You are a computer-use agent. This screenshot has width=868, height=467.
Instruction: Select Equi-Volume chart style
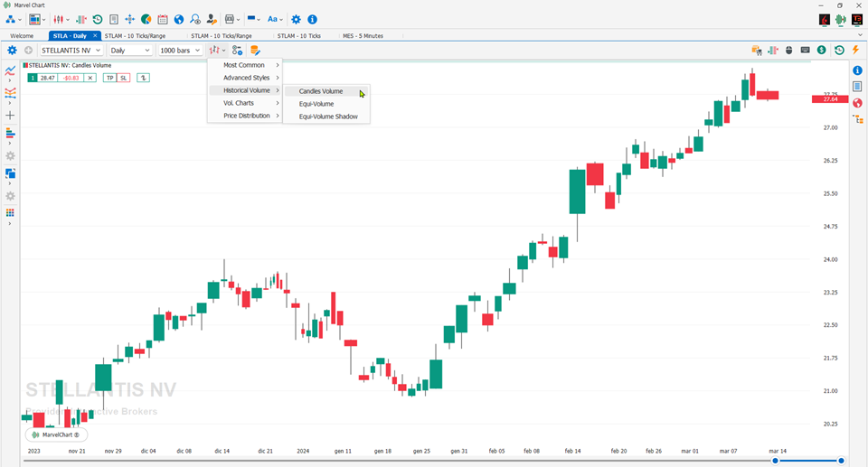326,104
